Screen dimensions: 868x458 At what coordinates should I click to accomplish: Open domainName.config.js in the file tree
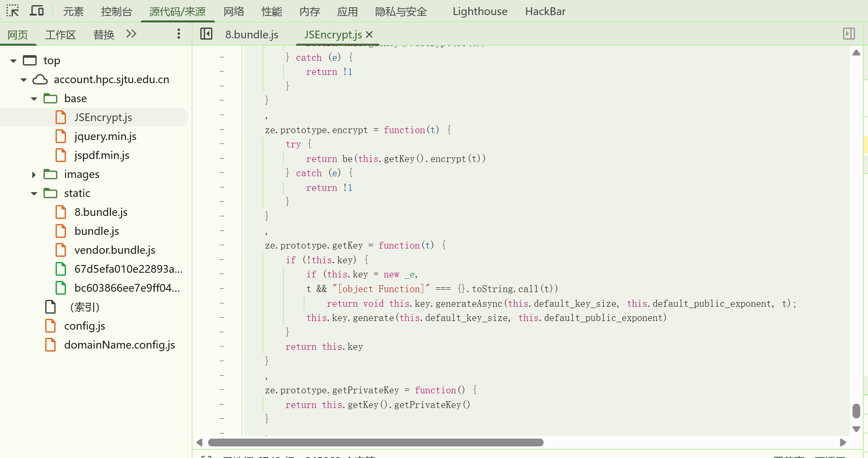119,345
